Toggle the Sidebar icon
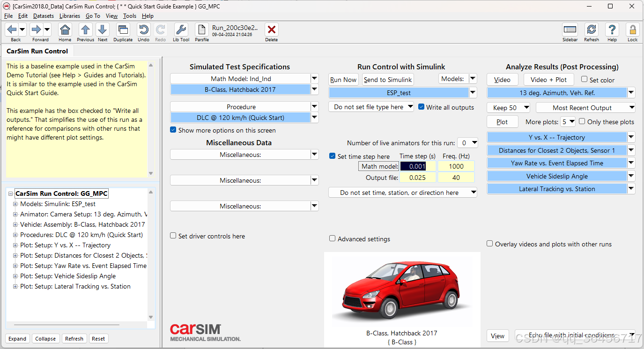This screenshot has width=644, height=349. (570, 30)
